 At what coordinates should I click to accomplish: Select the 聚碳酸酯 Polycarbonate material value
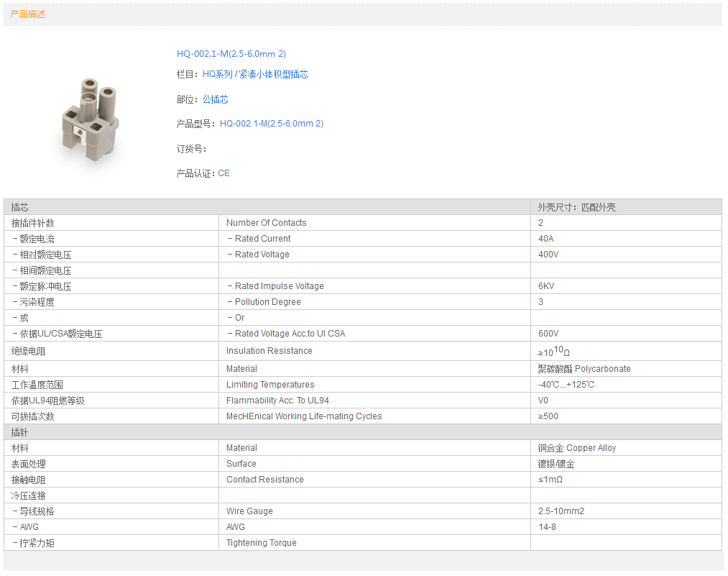[x=584, y=369]
